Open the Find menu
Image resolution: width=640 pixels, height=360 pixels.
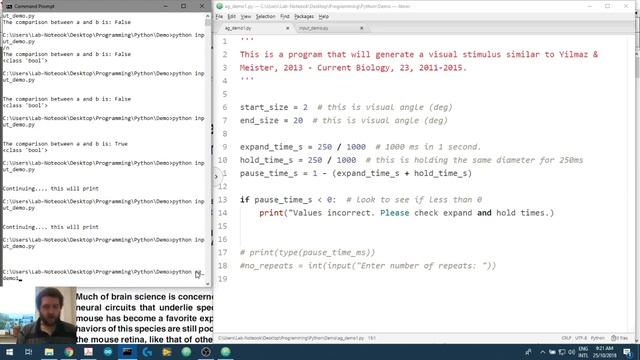coord(284,17)
